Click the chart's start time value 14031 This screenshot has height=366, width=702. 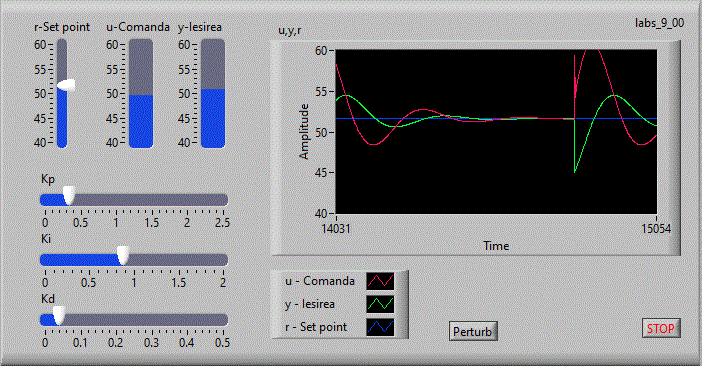click(x=336, y=229)
